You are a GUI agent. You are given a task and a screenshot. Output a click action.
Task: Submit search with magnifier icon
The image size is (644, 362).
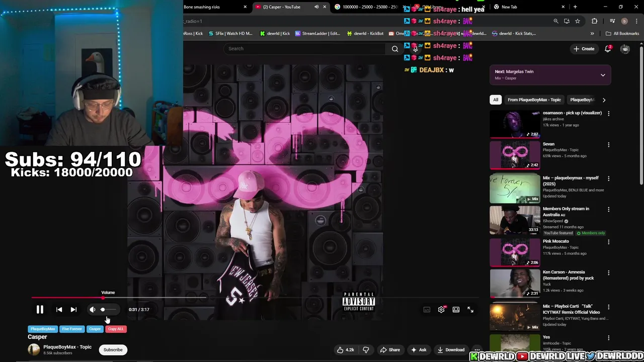tap(395, 49)
